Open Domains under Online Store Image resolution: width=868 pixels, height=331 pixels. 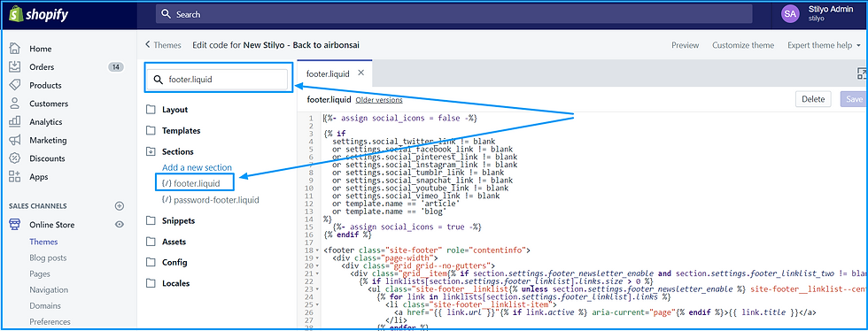click(45, 306)
